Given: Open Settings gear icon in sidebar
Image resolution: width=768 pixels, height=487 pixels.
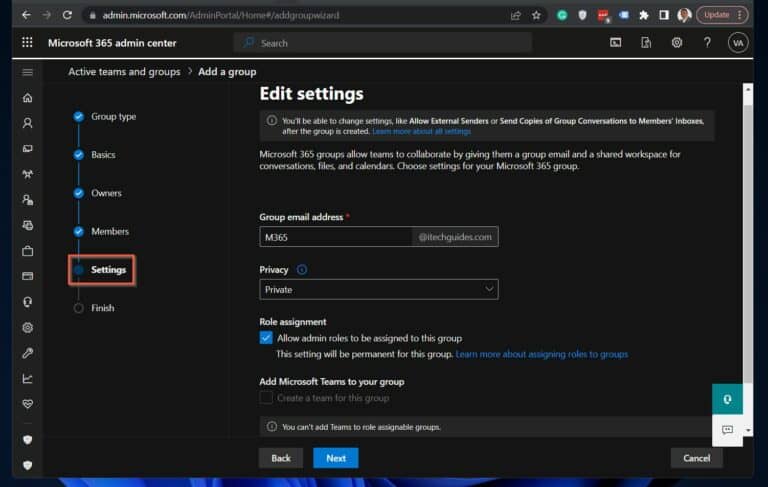Looking at the screenshot, I should point(27,327).
